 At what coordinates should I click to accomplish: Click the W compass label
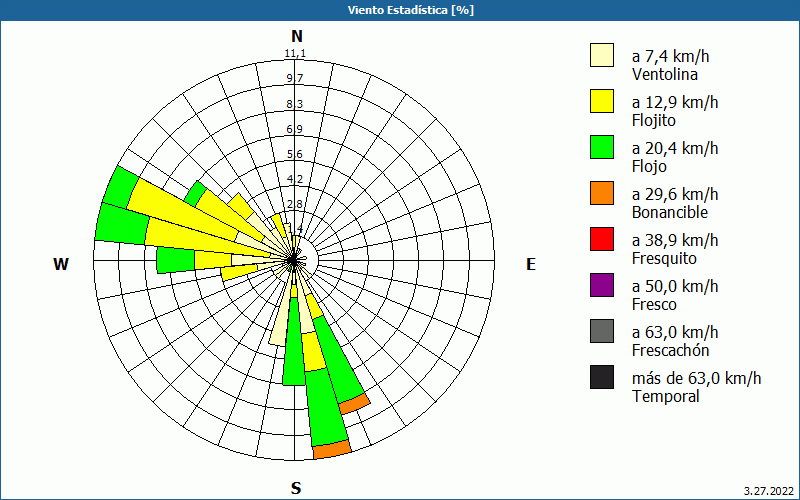(61, 264)
